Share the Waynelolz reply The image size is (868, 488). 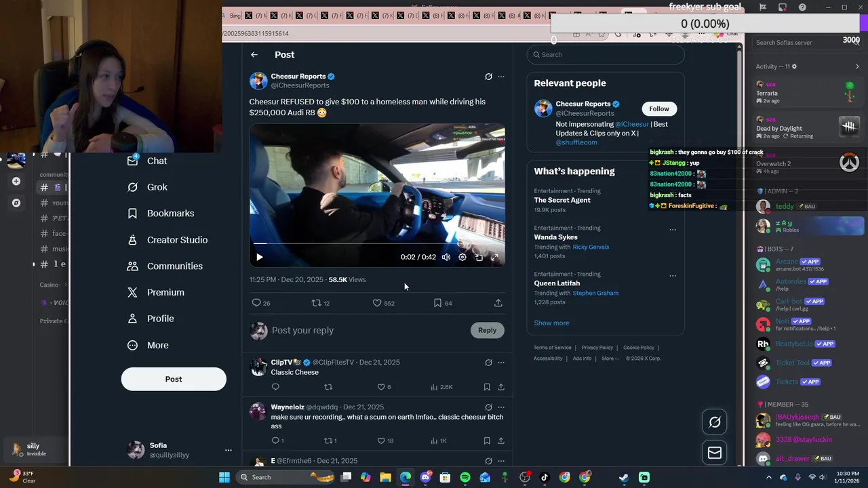[501, 441]
